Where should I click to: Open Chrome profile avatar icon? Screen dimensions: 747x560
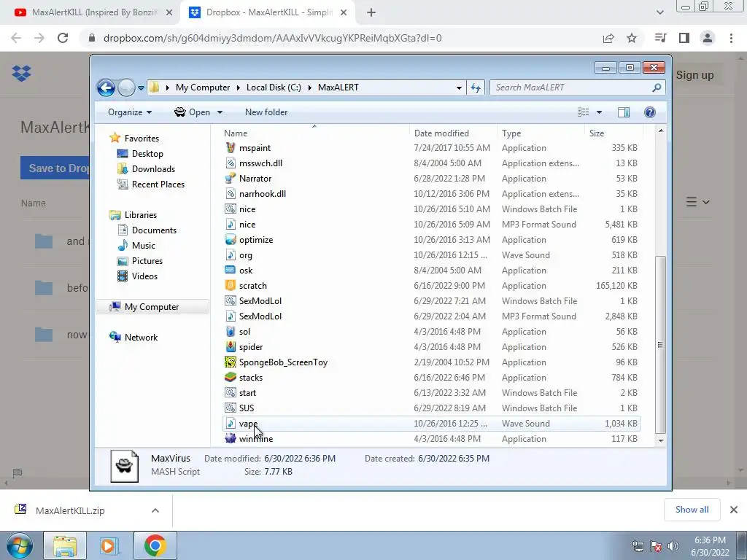click(x=708, y=38)
